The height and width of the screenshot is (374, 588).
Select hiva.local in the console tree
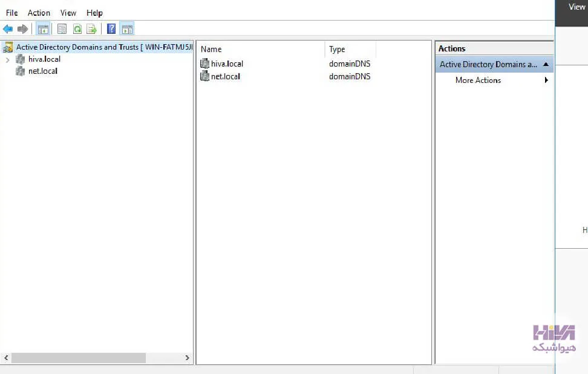click(44, 59)
